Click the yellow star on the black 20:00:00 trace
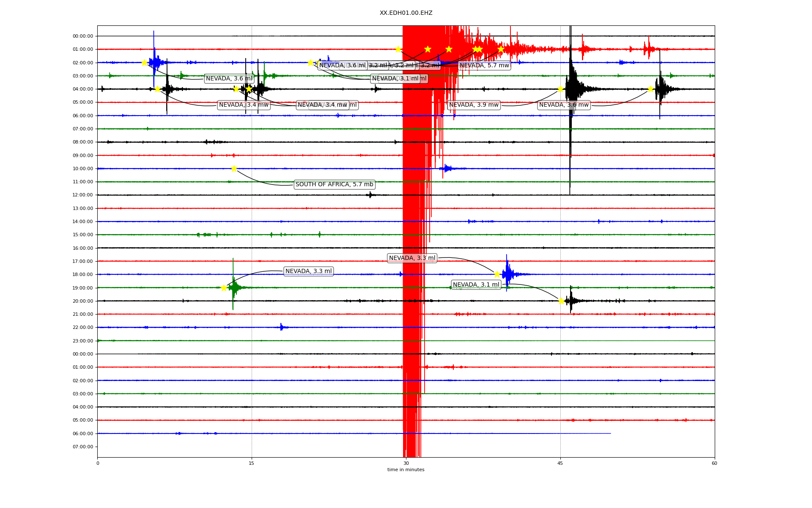812x508 pixels. pos(561,301)
